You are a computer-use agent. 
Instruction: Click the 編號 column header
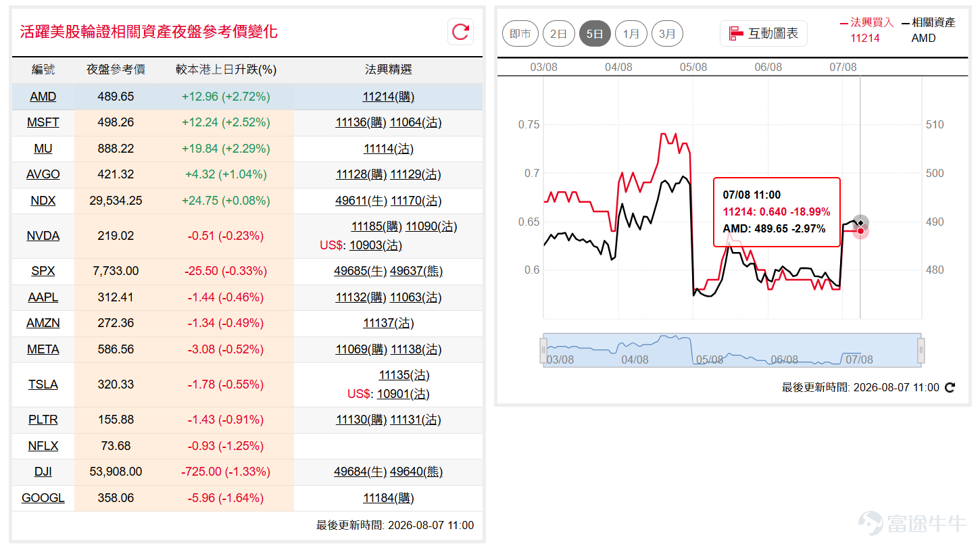coord(43,70)
